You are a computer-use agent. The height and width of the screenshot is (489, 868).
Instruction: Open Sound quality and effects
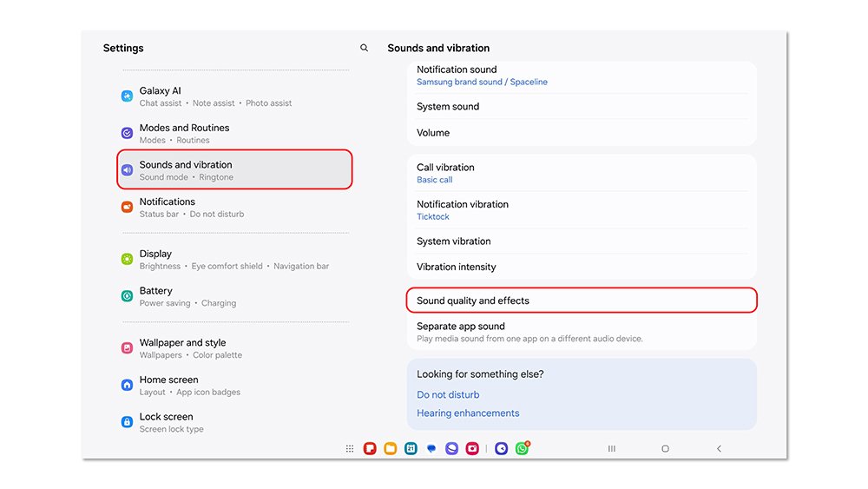(x=582, y=301)
